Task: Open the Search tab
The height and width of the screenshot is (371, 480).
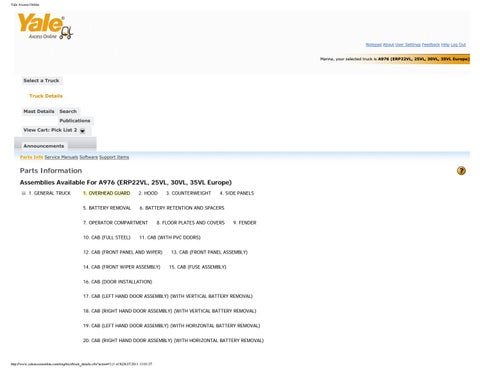Action: click(68, 111)
